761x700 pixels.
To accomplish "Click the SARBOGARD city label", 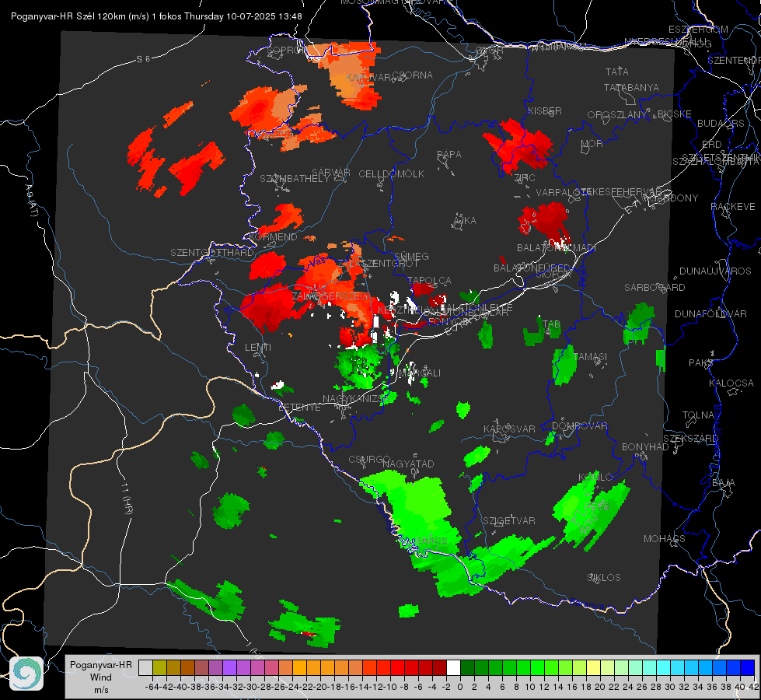I will (x=655, y=288).
